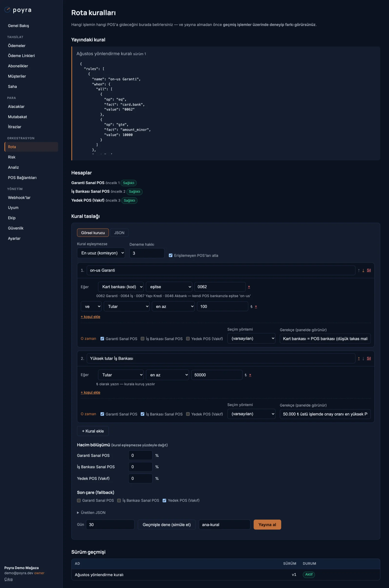Focus the 'ana-kural' name input
Image resolution: width=389 pixels, height=588 pixels.
[224, 525]
